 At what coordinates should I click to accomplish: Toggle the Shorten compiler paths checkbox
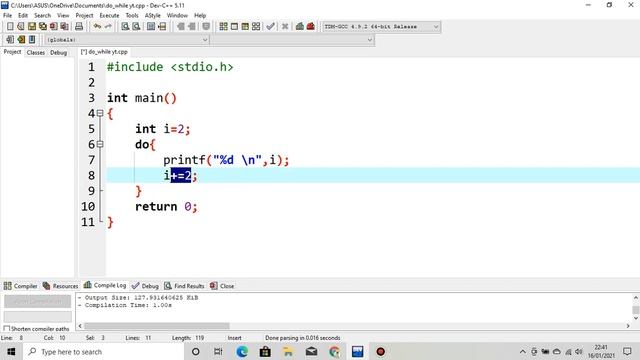pos(7,329)
